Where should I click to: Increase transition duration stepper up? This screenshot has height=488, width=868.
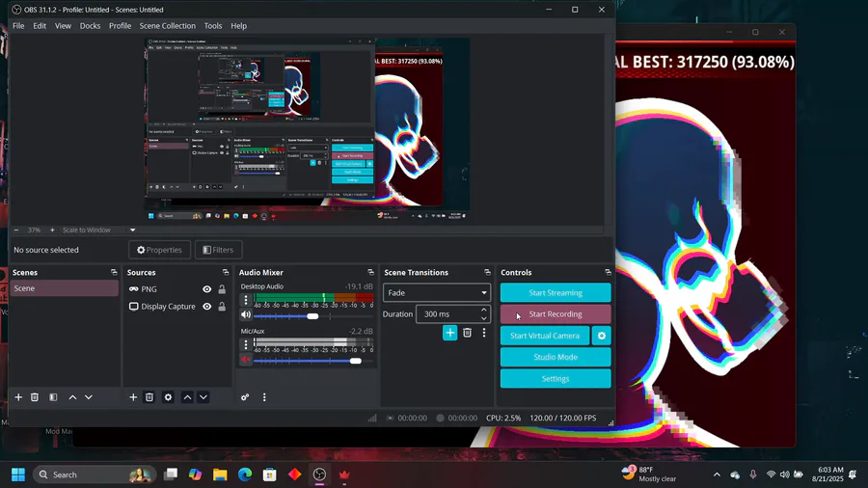tap(484, 310)
